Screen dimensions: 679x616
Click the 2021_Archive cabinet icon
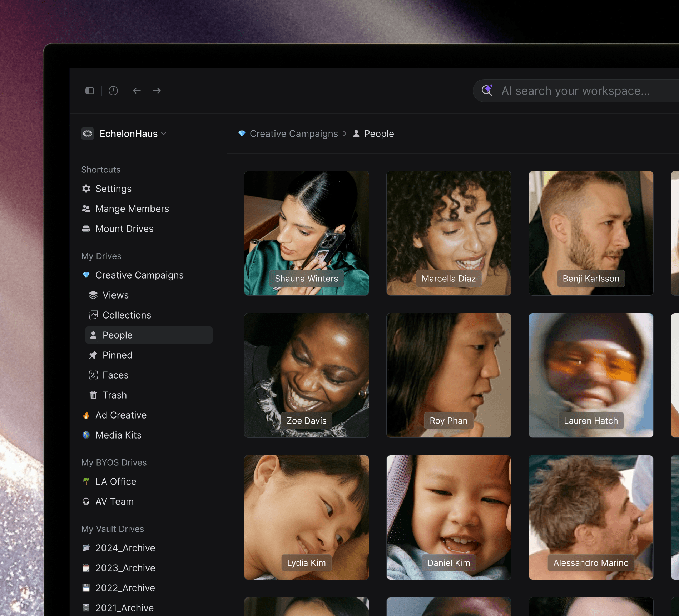click(86, 608)
